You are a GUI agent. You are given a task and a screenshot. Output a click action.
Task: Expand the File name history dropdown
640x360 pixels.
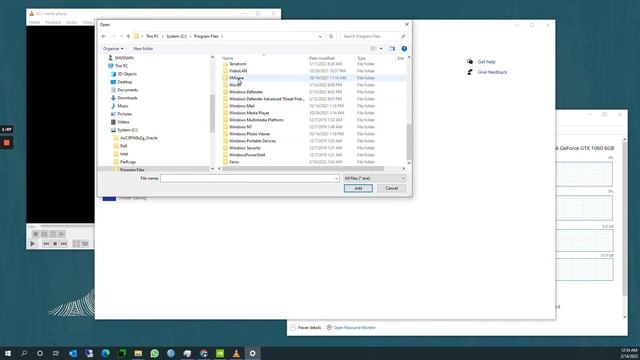click(336, 178)
